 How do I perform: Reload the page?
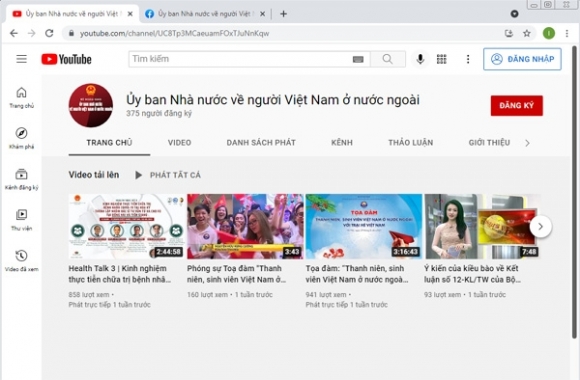[49, 33]
